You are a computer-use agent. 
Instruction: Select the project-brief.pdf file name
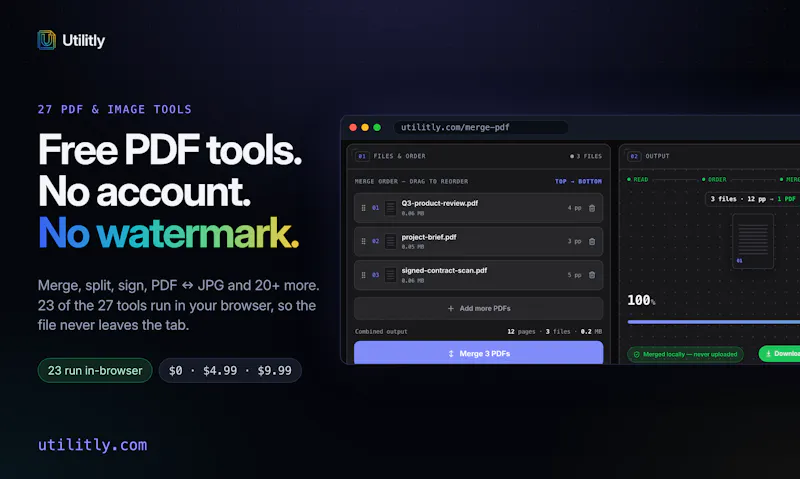tap(429, 237)
